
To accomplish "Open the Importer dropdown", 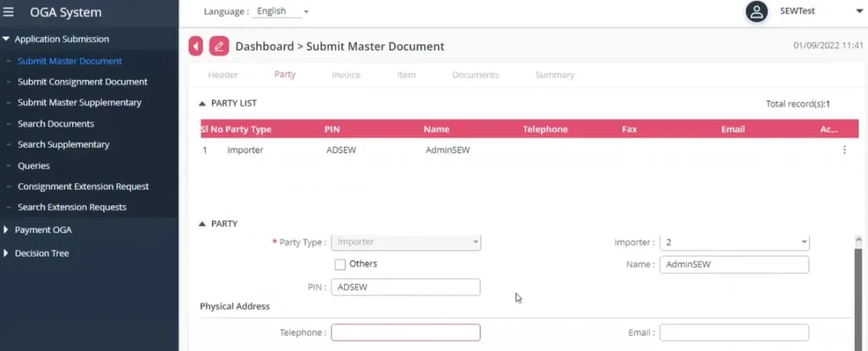I will click(x=733, y=242).
